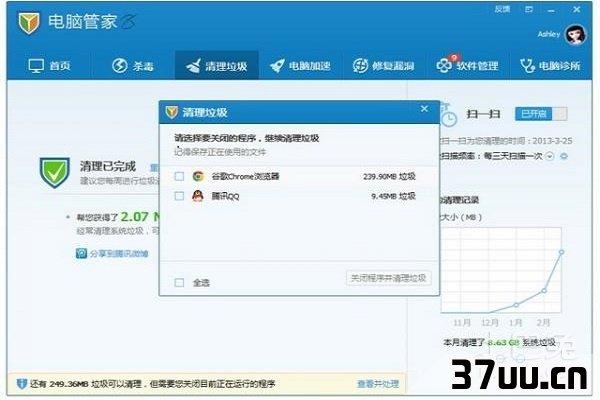Open the 软件管理 tab
Viewport: 600px width, 400px height.
click(468, 65)
